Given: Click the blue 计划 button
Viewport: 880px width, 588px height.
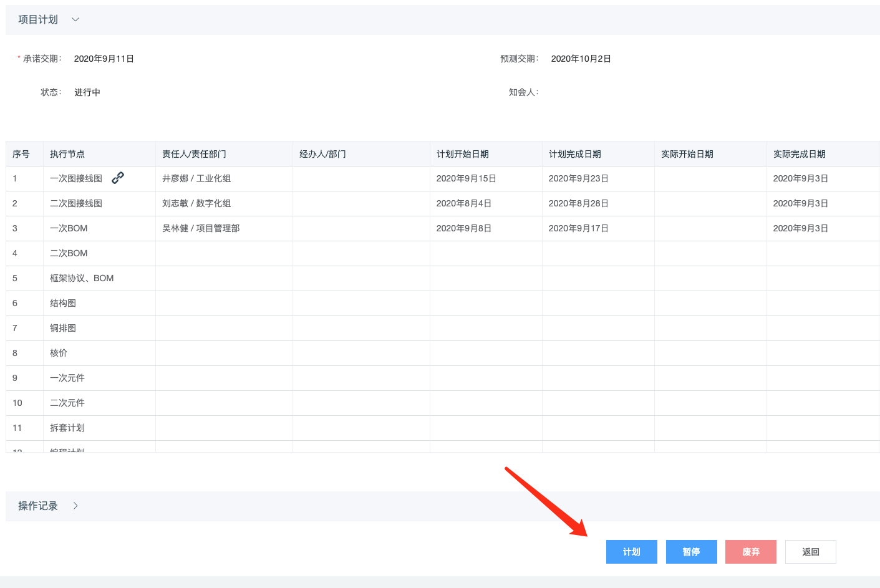Looking at the screenshot, I should click(x=631, y=552).
